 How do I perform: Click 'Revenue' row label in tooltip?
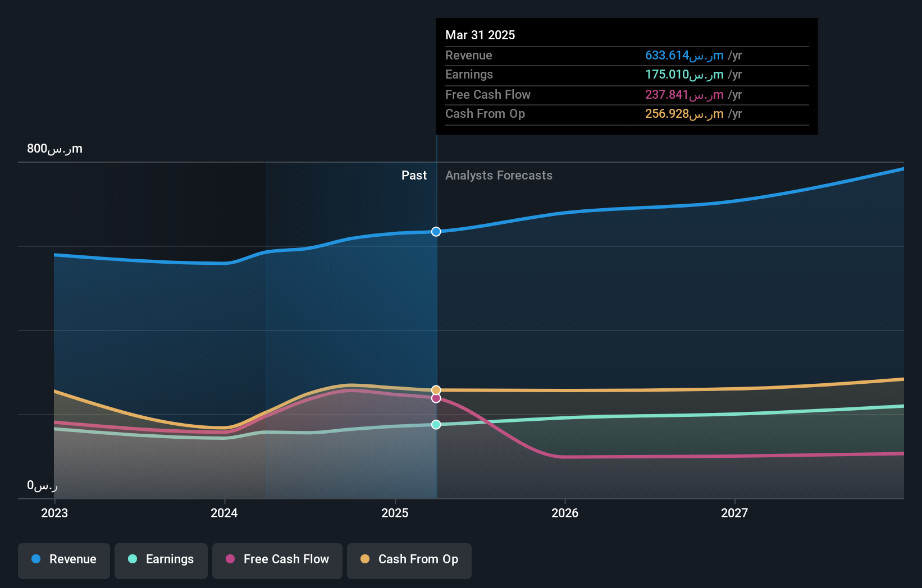click(x=469, y=56)
